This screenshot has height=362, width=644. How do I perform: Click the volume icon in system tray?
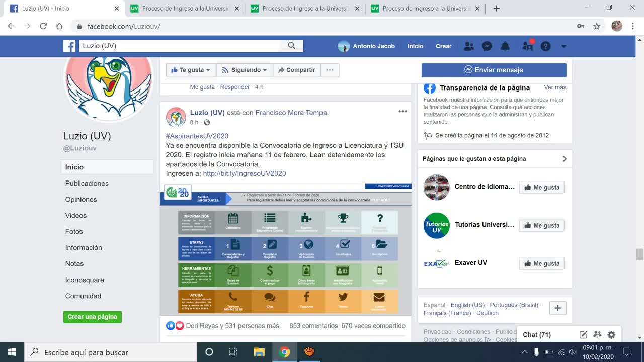tap(572, 352)
